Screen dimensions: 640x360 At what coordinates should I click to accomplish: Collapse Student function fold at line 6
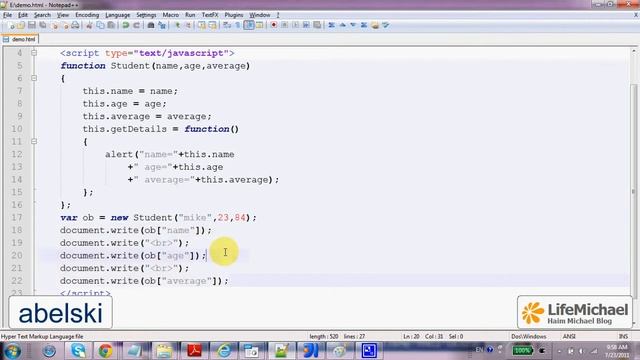(34, 78)
